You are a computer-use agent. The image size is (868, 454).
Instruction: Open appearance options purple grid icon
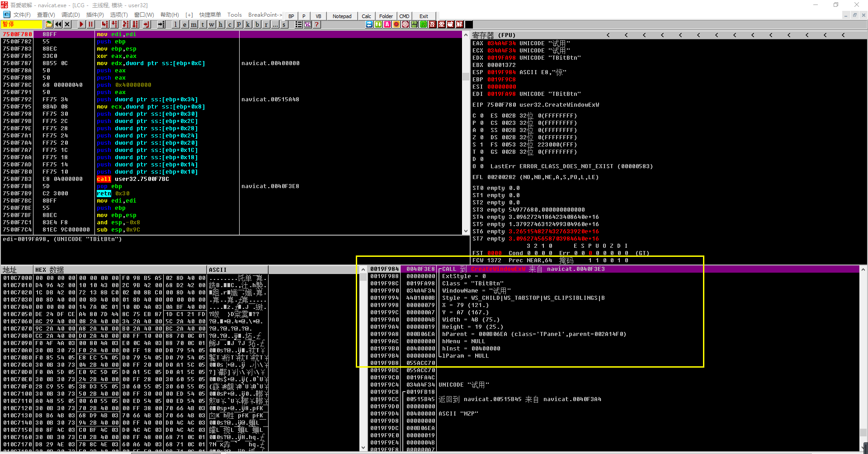(x=308, y=24)
